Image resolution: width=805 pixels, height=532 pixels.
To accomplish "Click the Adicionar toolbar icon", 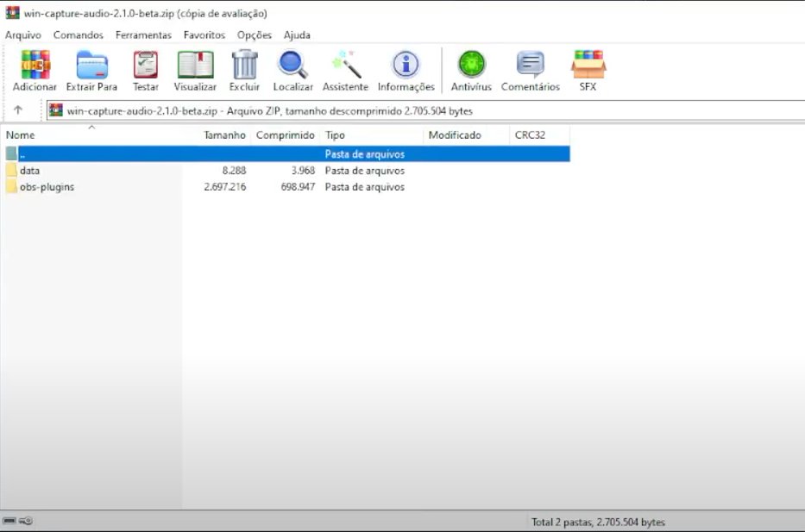I will [x=35, y=65].
